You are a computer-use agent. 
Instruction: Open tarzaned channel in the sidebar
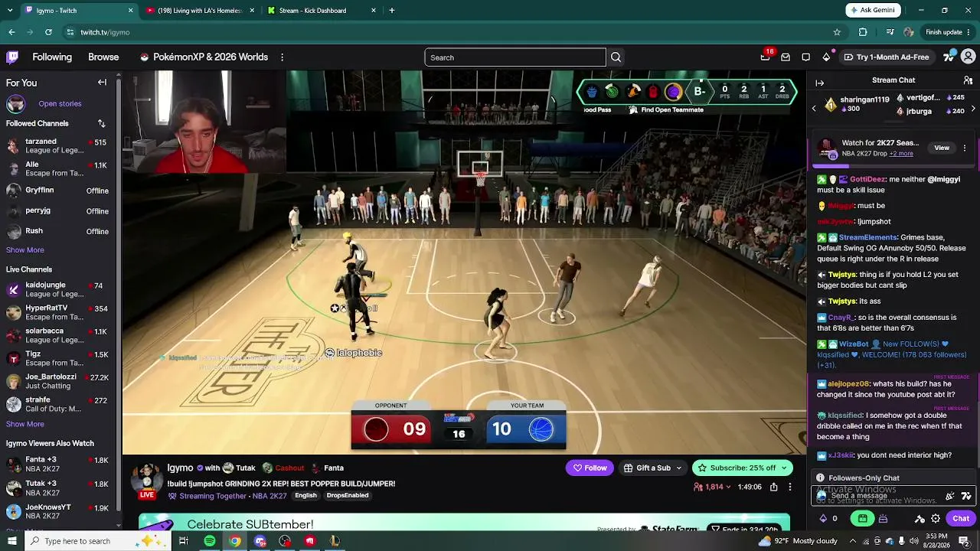pyautogui.click(x=60, y=146)
